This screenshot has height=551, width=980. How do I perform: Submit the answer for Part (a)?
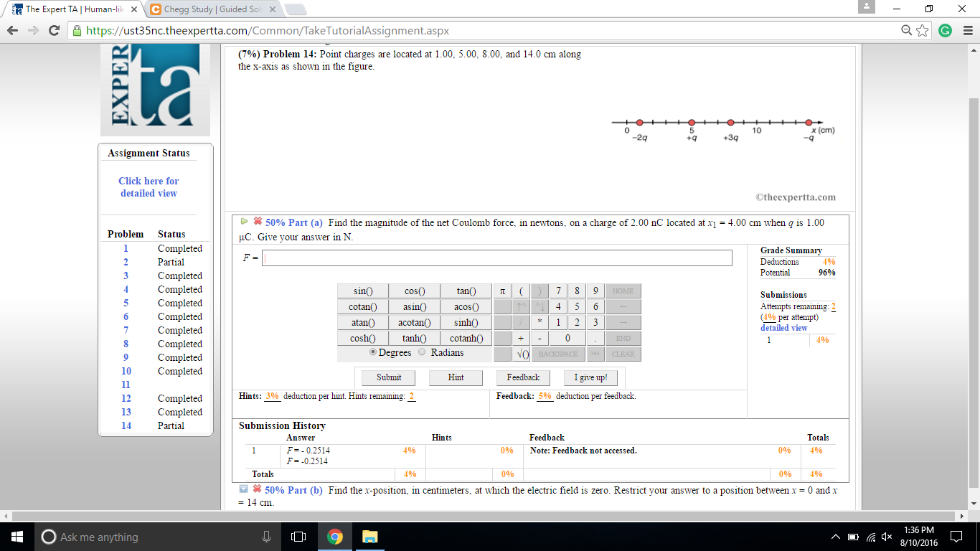[387, 377]
